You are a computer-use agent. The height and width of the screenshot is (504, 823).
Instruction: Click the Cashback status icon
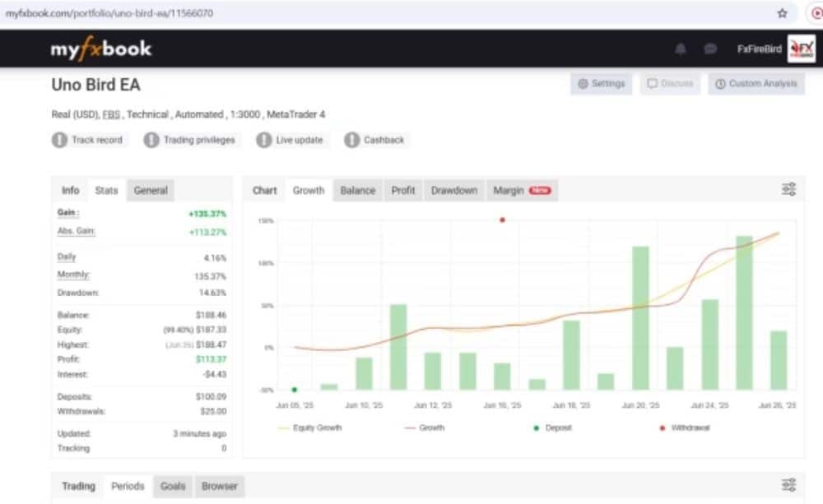[x=351, y=140]
